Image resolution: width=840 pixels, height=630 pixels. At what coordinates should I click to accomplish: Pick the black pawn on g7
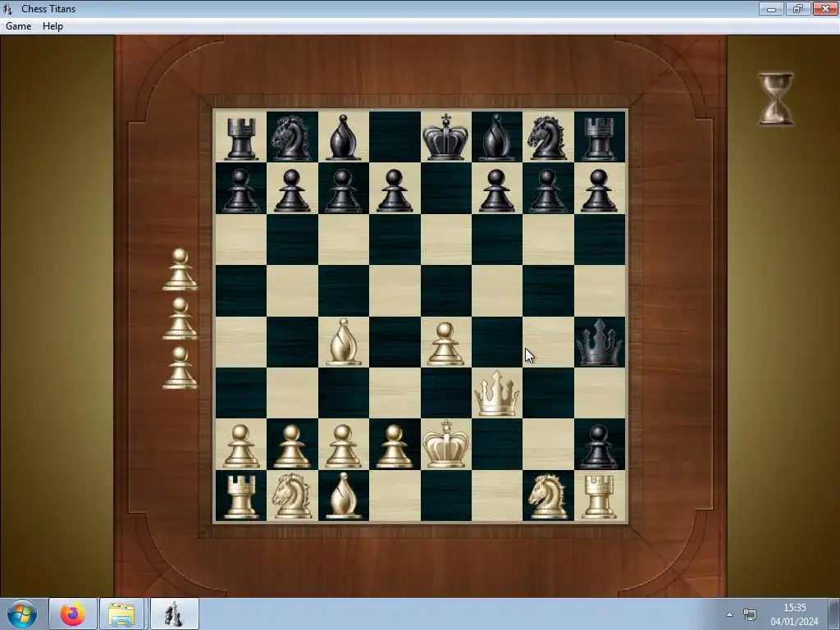coord(547,190)
